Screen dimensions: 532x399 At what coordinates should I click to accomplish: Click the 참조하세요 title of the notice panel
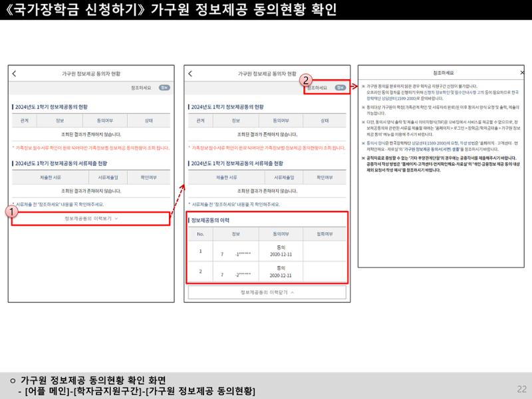[x=444, y=72]
